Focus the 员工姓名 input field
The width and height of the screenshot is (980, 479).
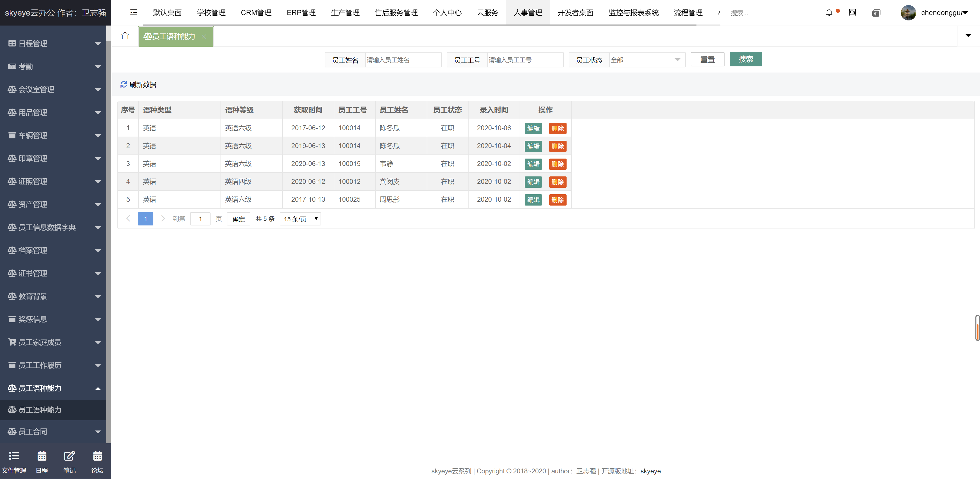point(403,60)
